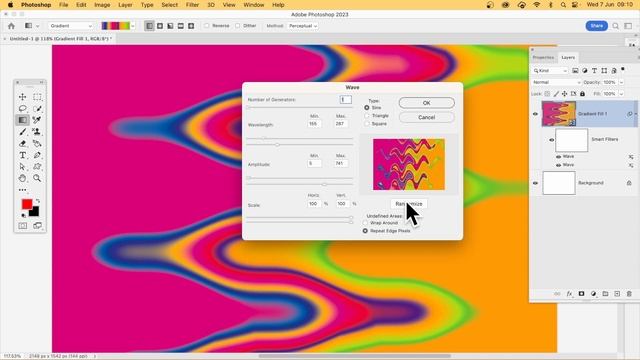Select the Lasso tool
This screenshot has width=640, height=360.
point(22,109)
